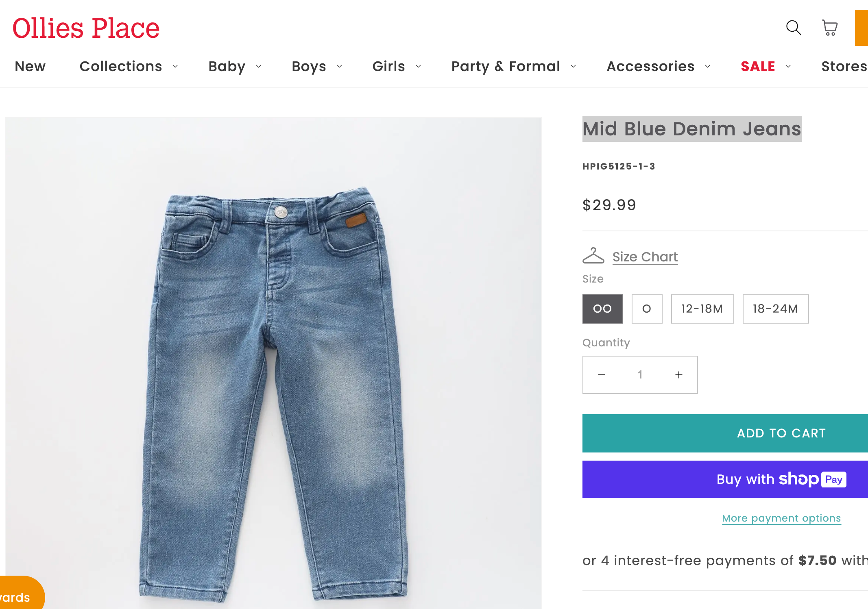Open the search magnifier icon
The image size is (868, 609).
(793, 28)
